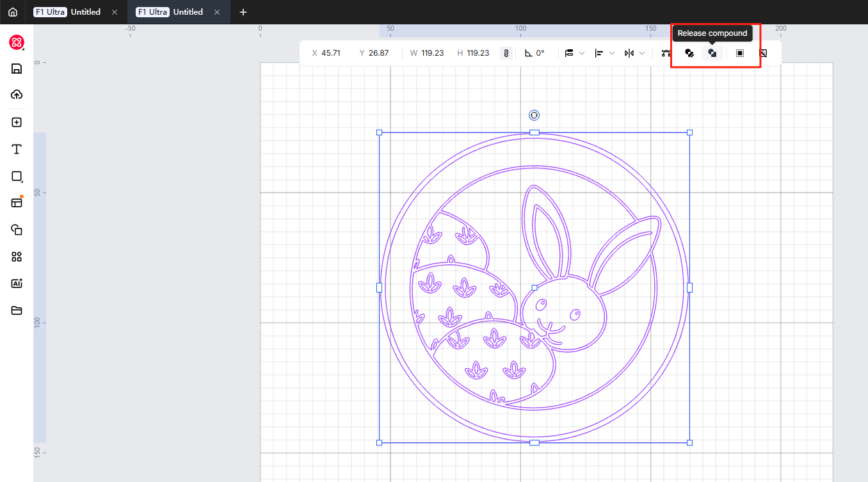Open the apps grid icon
Screen dimensions: 868x482
(17, 257)
